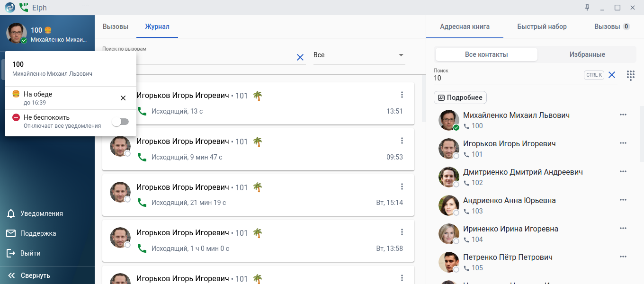
Task: Switch to the Избранные contacts filter
Action: (587, 54)
